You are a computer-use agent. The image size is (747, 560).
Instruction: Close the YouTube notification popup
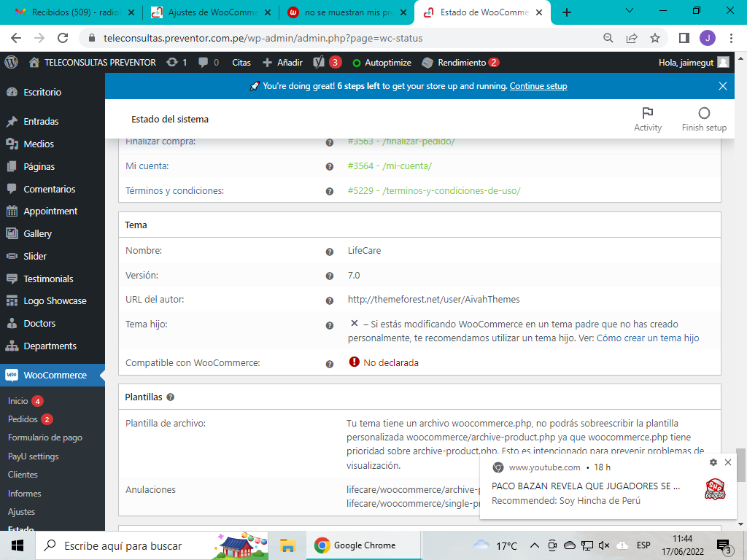[x=728, y=462]
